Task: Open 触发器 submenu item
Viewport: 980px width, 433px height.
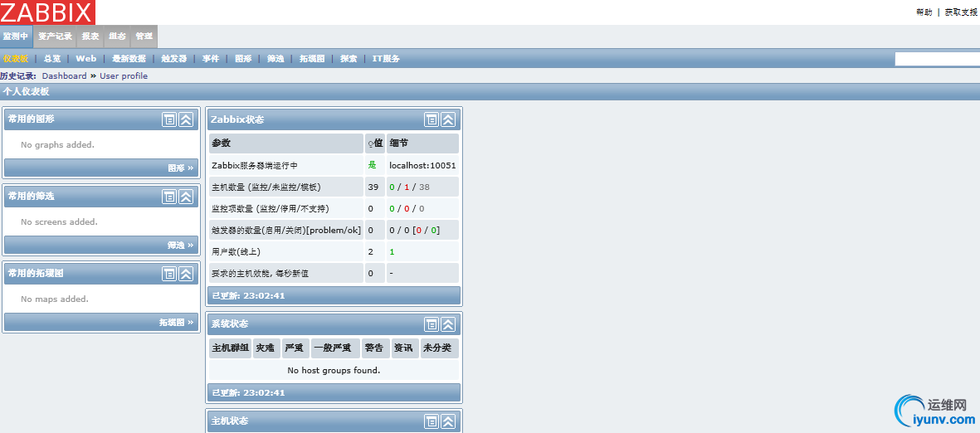Action: point(173,59)
